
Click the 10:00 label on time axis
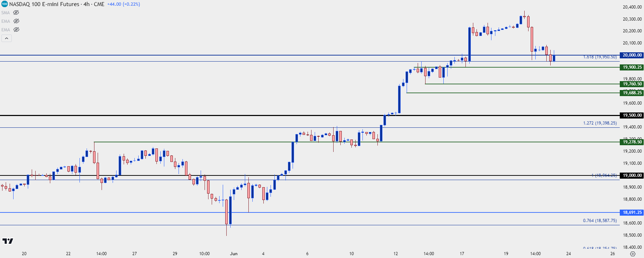[205, 254]
